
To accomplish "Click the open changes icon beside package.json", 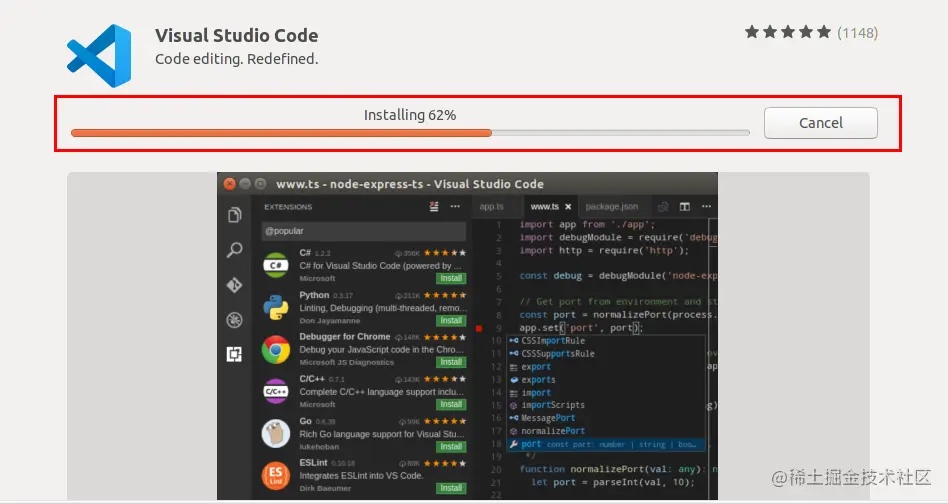I will click(663, 207).
